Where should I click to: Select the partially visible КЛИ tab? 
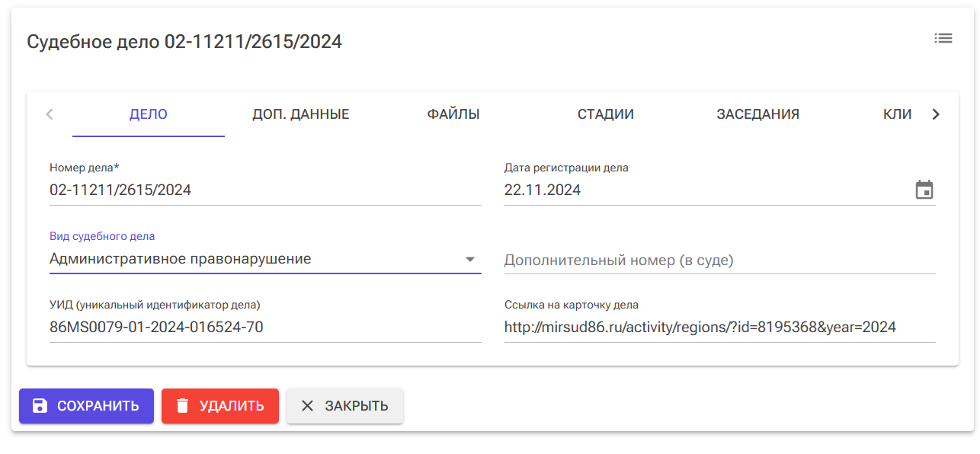(896, 114)
